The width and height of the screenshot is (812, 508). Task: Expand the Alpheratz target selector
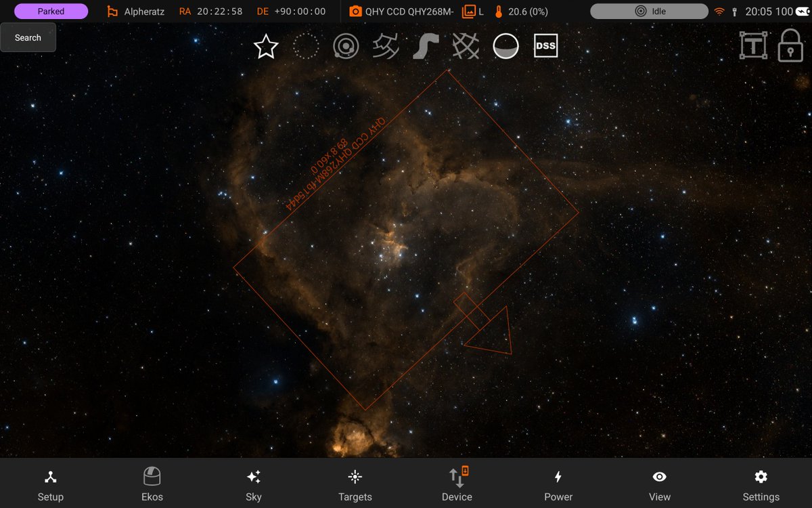point(139,11)
